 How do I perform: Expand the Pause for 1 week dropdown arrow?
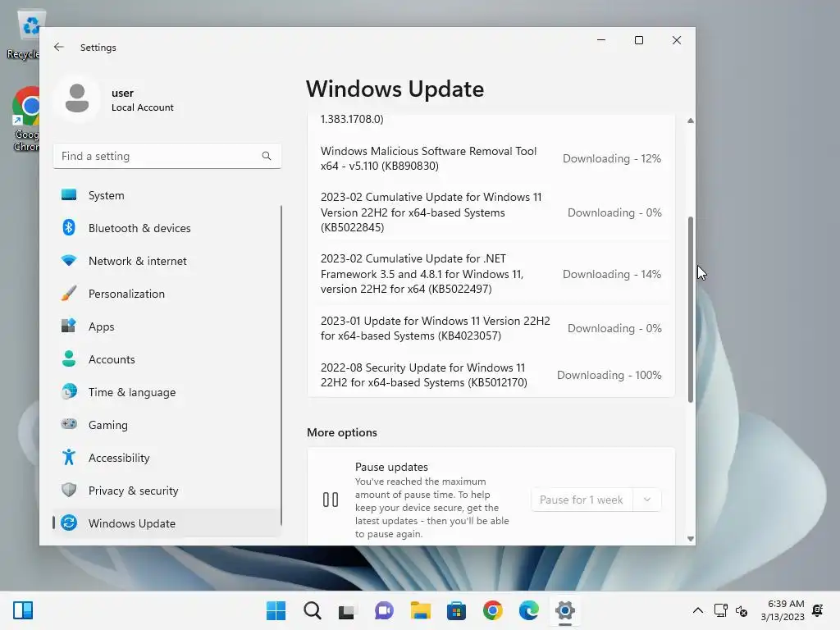pyautogui.click(x=647, y=500)
